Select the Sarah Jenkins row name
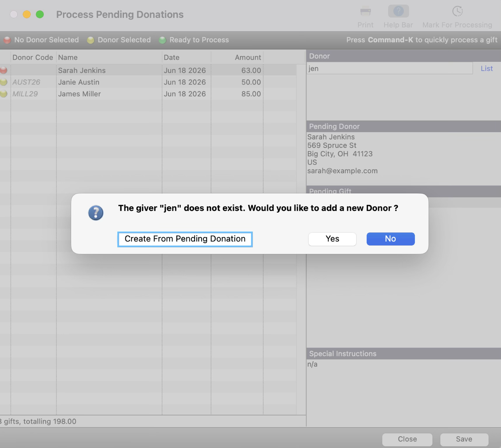 [x=82, y=70]
